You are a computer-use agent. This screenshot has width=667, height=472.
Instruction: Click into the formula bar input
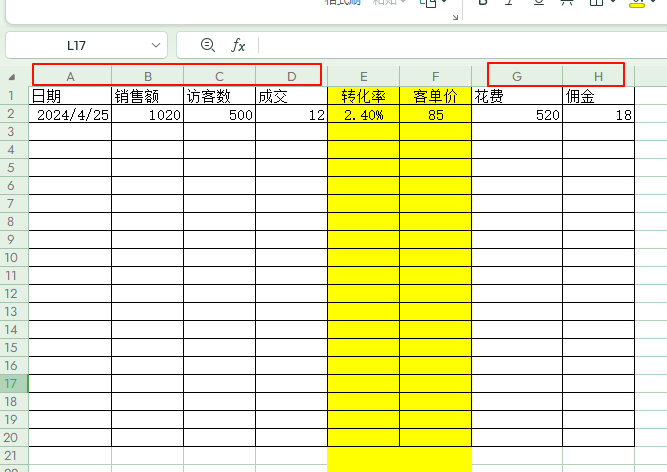(x=462, y=45)
